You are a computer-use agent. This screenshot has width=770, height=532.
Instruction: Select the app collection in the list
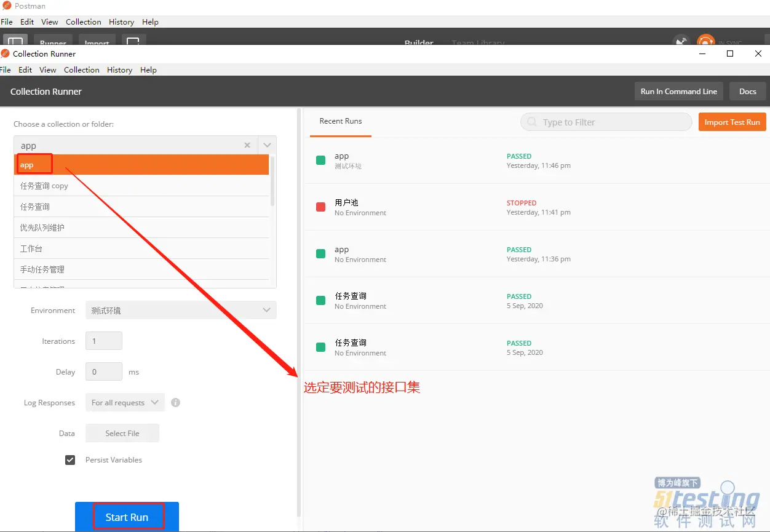point(141,165)
